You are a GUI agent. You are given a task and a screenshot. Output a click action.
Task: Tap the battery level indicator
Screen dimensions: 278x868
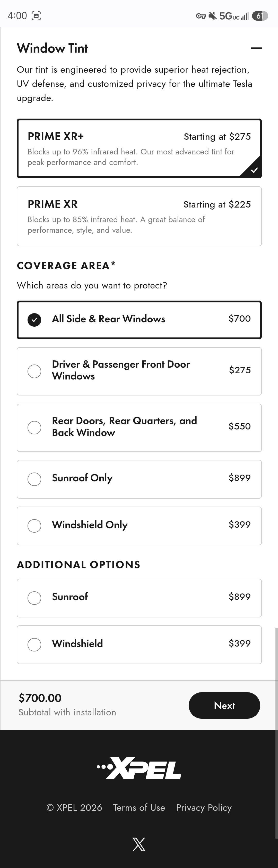click(259, 16)
